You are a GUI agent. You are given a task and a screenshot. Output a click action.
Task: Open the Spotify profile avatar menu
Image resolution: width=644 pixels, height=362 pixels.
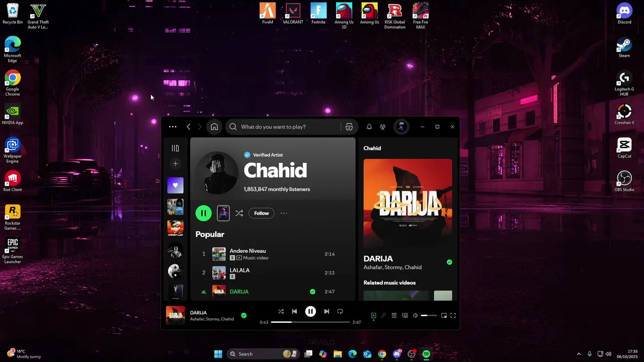[x=401, y=127]
